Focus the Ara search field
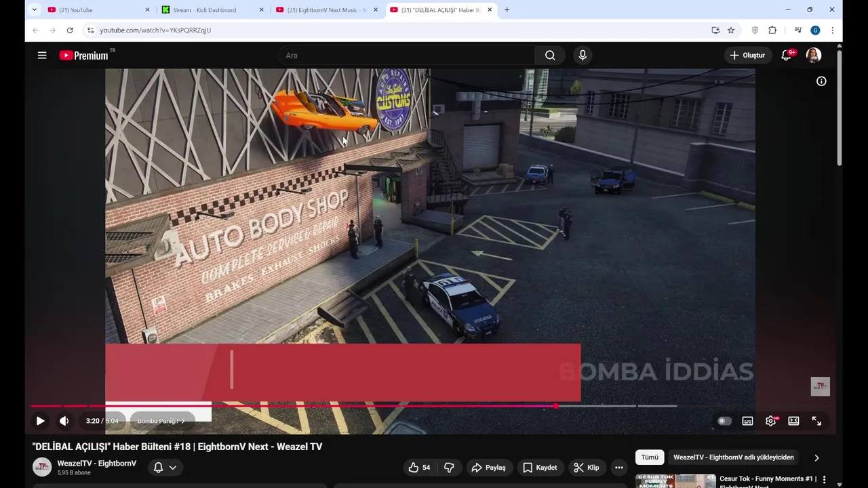The width and height of the screenshot is (868, 488). [407, 56]
